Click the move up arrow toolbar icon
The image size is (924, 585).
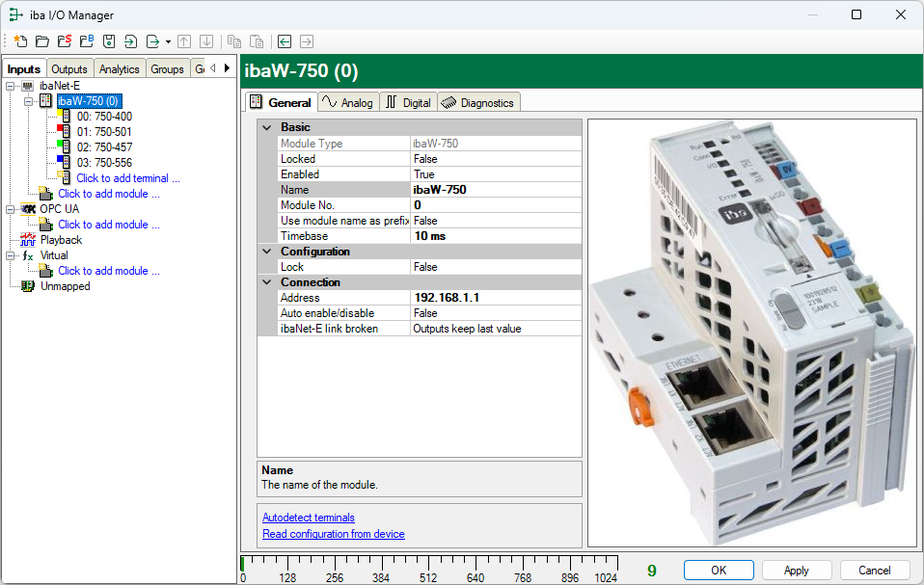tap(184, 41)
